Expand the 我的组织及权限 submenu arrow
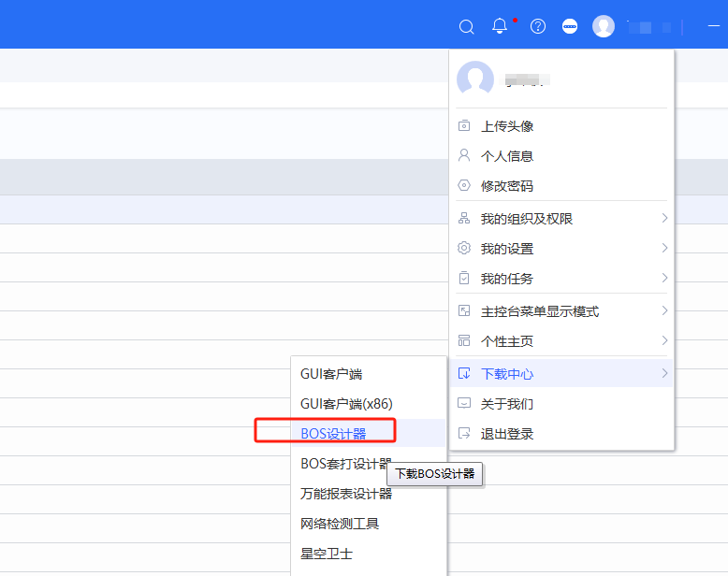Image resolution: width=728 pixels, height=576 pixels. click(x=664, y=219)
